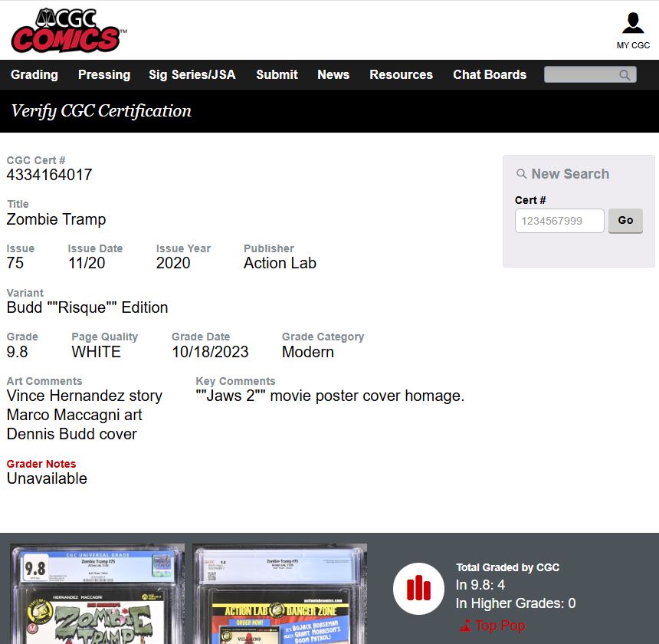Click the issue date 11/20
659x644 pixels.
87,263
